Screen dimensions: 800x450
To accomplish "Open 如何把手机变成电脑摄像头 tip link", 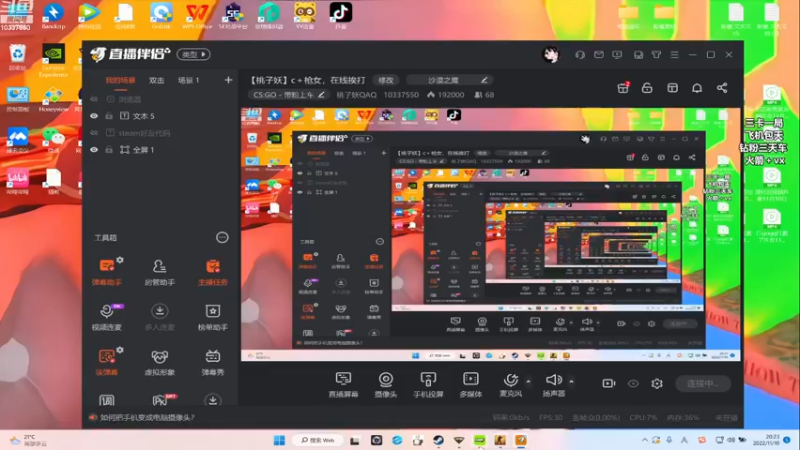I will (x=147, y=417).
